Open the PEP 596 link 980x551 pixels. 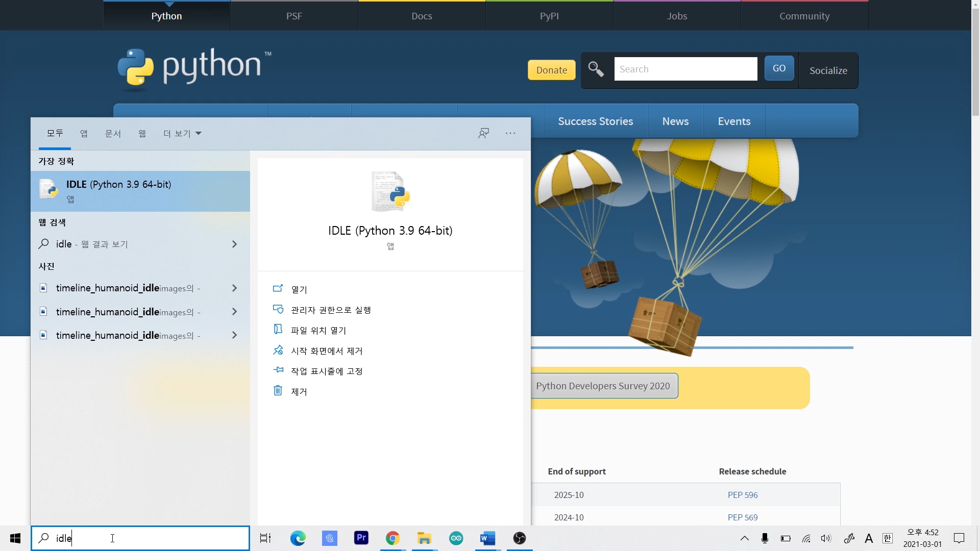742,495
